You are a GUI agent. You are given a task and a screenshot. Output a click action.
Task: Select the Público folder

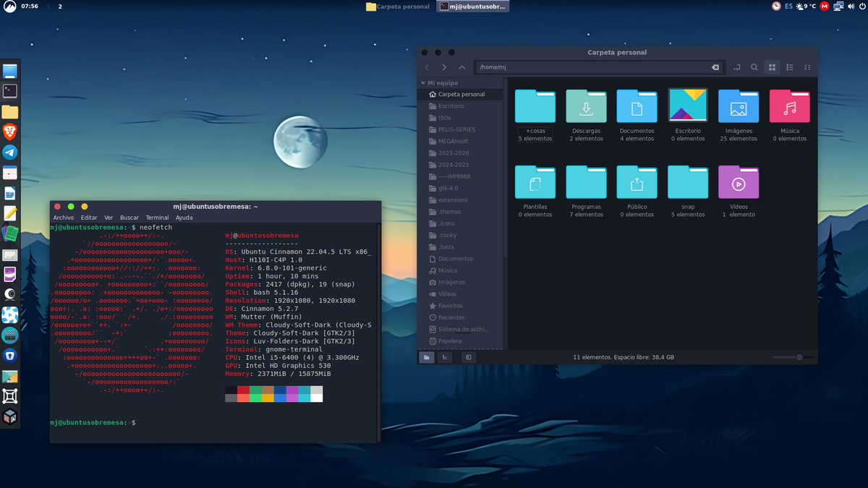pyautogui.click(x=637, y=192)
